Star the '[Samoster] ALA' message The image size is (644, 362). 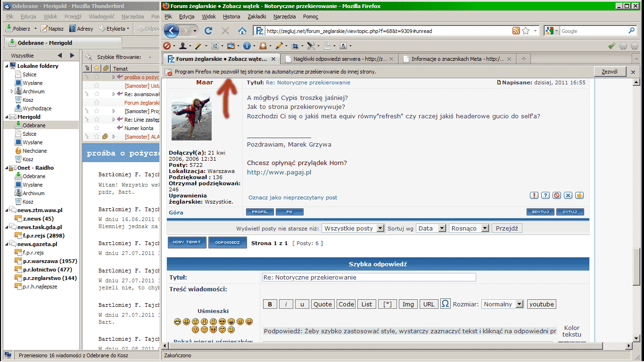point(97,137)
